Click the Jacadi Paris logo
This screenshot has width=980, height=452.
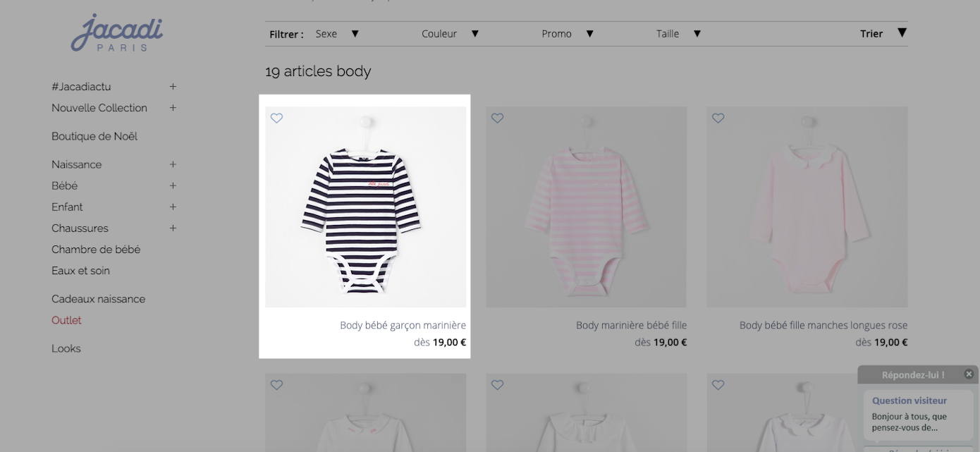pos(117,33)
